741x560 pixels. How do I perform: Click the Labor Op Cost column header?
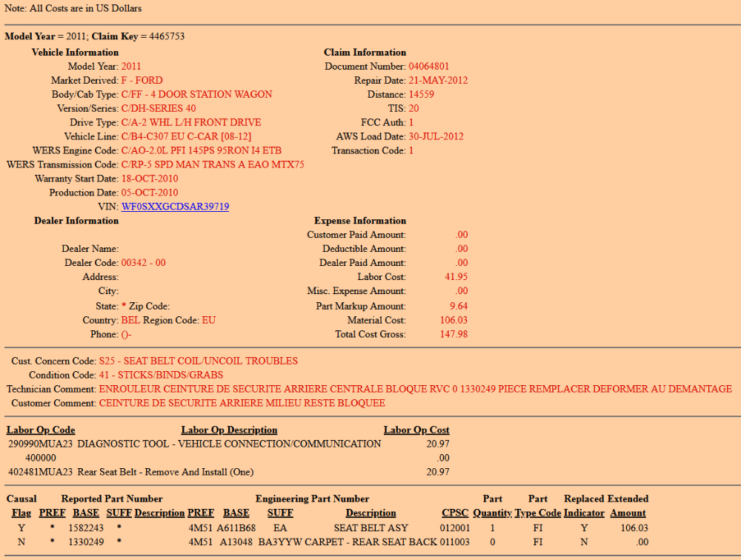(x=416, y=430)
